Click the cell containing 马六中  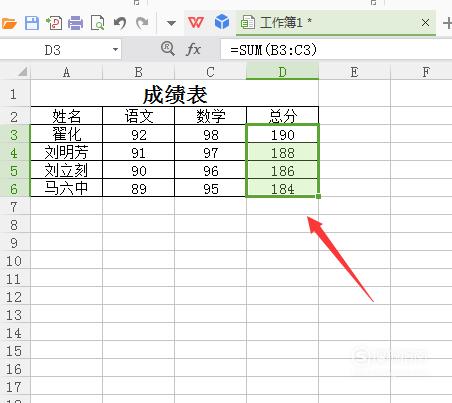(66, 188)
